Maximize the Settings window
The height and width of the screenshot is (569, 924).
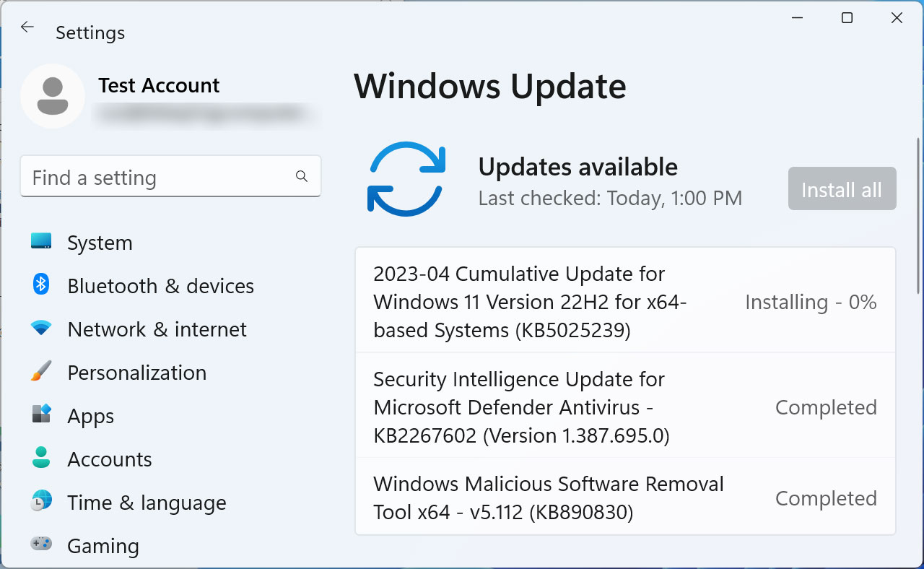(x=847, y=18)
